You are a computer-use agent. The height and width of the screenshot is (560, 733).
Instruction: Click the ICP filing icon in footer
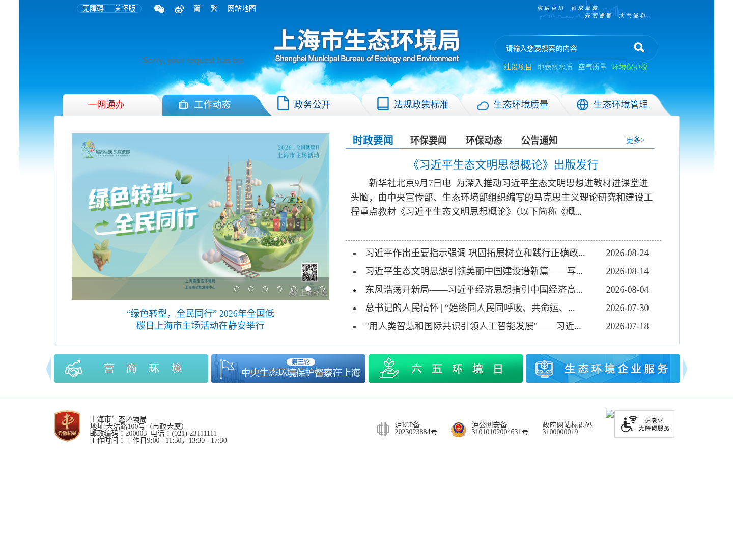383,429
